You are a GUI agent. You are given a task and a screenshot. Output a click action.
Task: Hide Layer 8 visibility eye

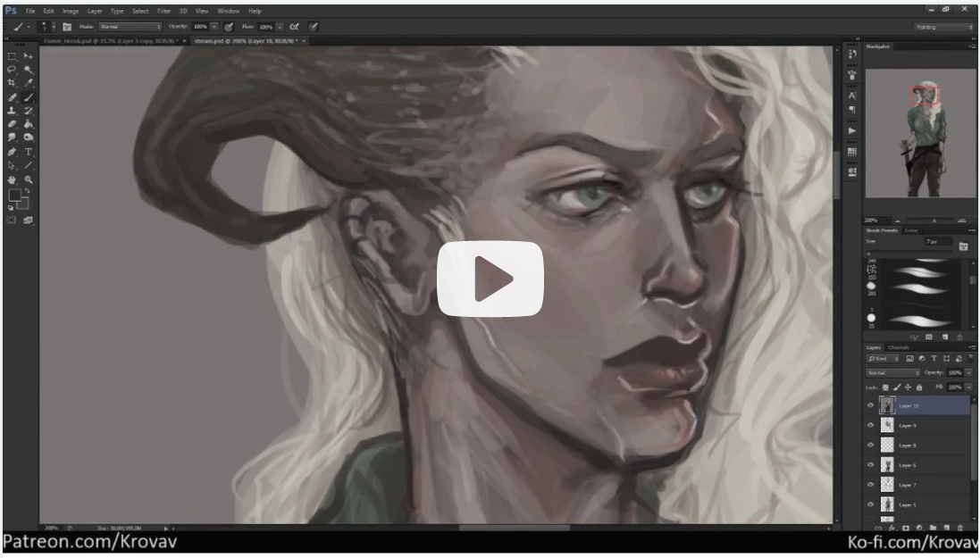point(871,446)
